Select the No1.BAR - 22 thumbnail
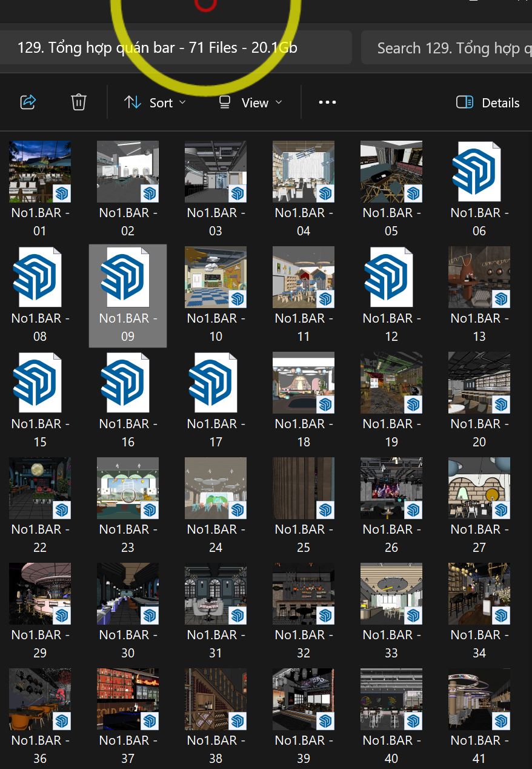 click(40, 488)
